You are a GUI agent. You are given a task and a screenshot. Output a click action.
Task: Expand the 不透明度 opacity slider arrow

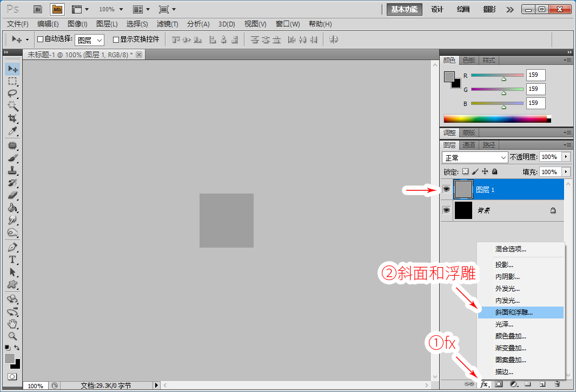point(566,157)
